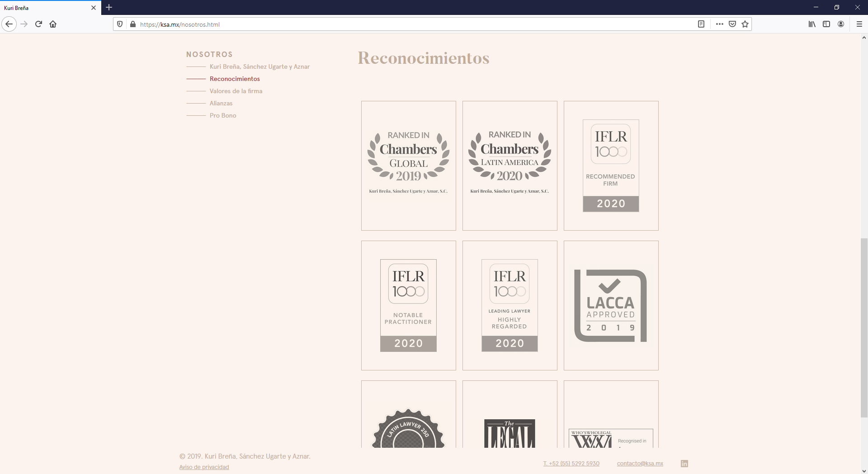868x474 pixels.
Task: Click the LACCA Approved 2019 badge
Action: (x=611, y=305)
